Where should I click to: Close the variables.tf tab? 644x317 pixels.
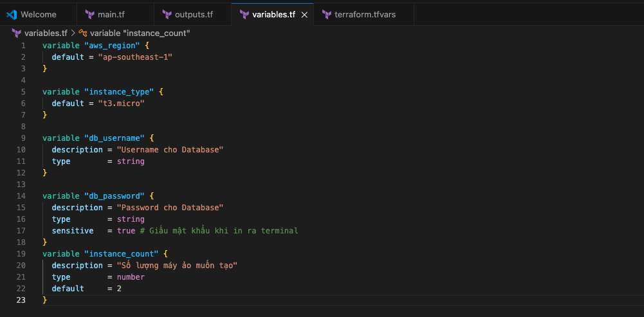pos(304,14)
